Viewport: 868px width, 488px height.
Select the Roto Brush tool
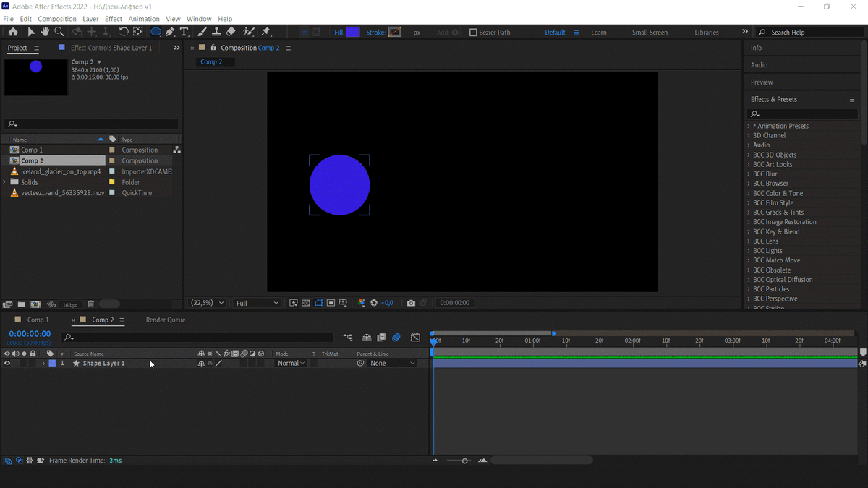coord(249,32)
